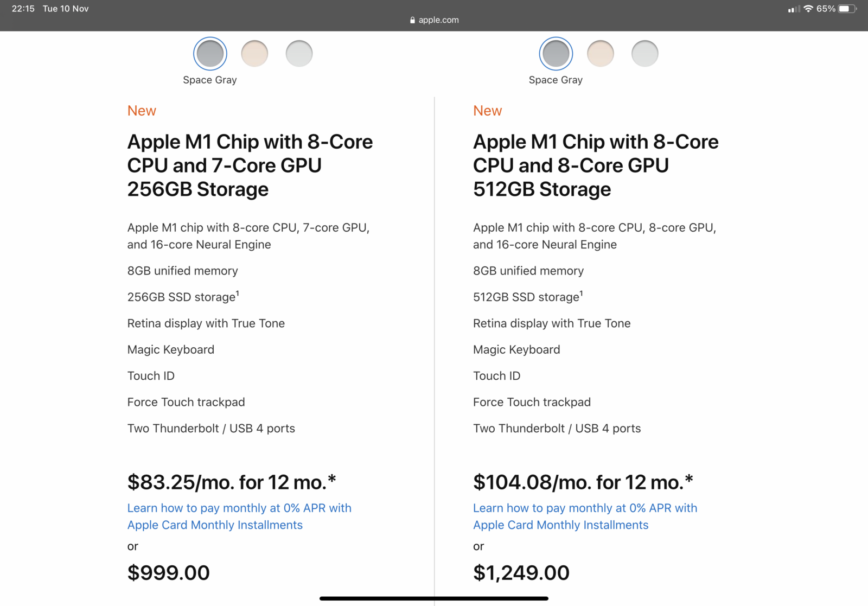Open Apple Card Monthly Installments link under $104.08/mo.
Image resolution: width=868 pixels, height=606 pixels.
tap(585, 516)
